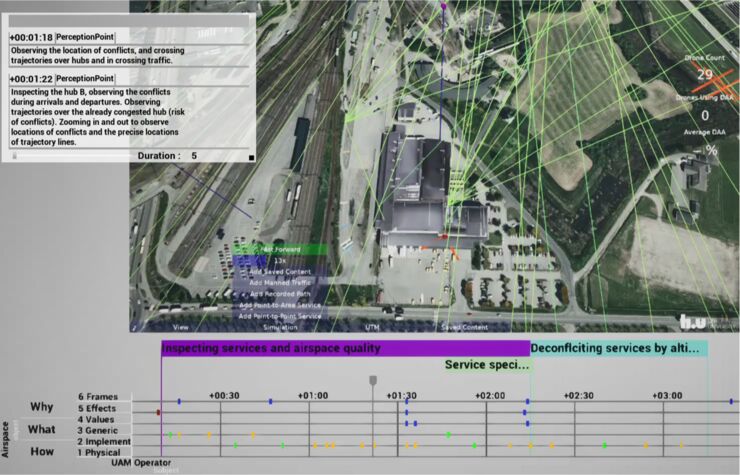The image size is (740, 475).
Task: Click the Drones Using DAA value 0
Action: click(x=705, y=116)
